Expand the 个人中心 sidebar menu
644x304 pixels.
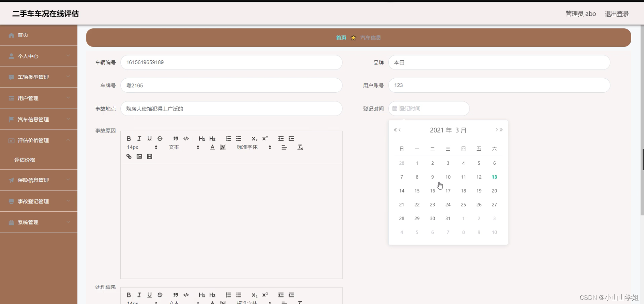(x=39, y=56)
